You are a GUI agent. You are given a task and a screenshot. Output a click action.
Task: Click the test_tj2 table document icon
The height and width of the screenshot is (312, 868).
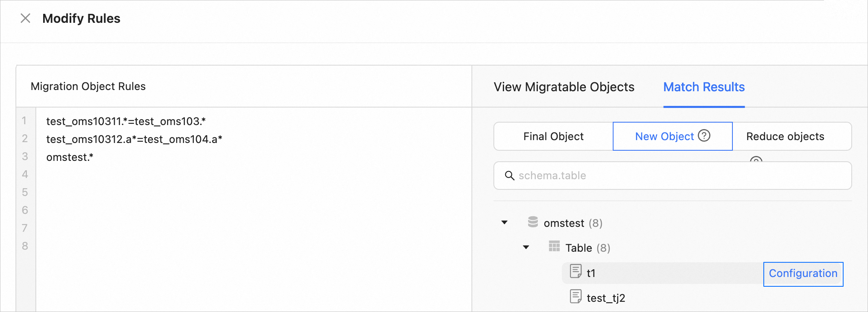pos(576,297)
